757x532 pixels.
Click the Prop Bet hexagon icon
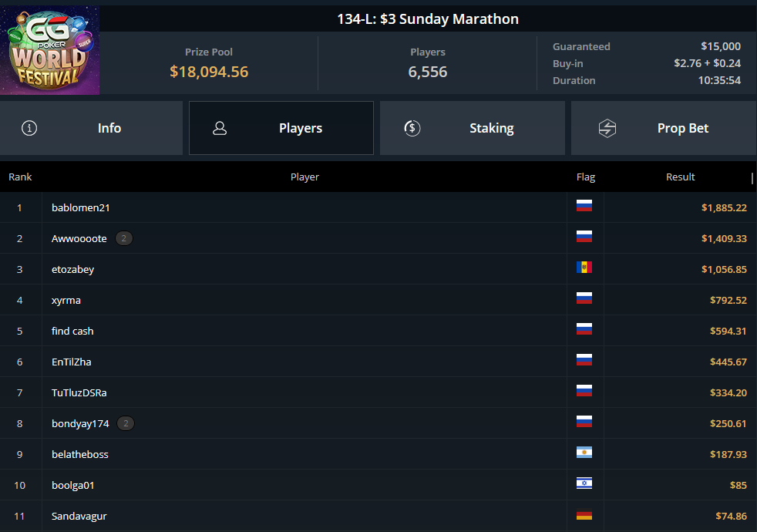tap(607, 128)
